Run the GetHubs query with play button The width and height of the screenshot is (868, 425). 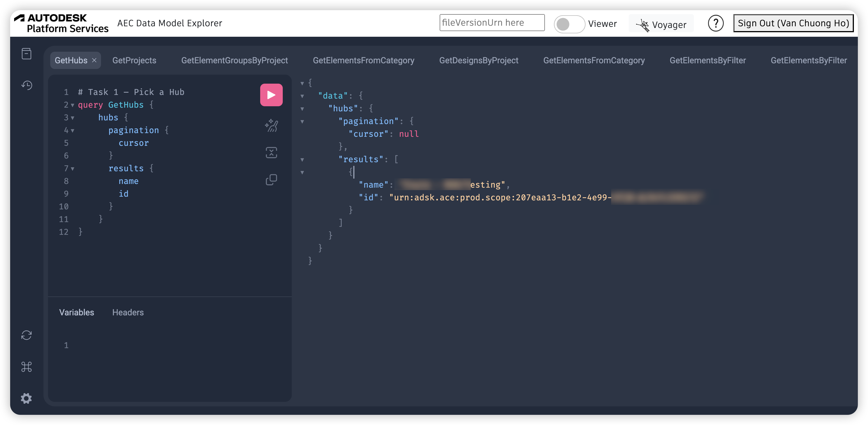click(x=271, y=95)
